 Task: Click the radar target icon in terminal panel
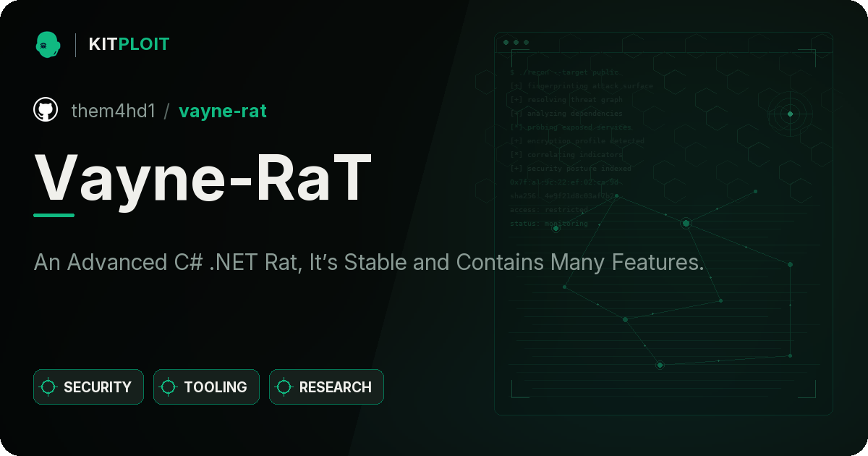790,114
